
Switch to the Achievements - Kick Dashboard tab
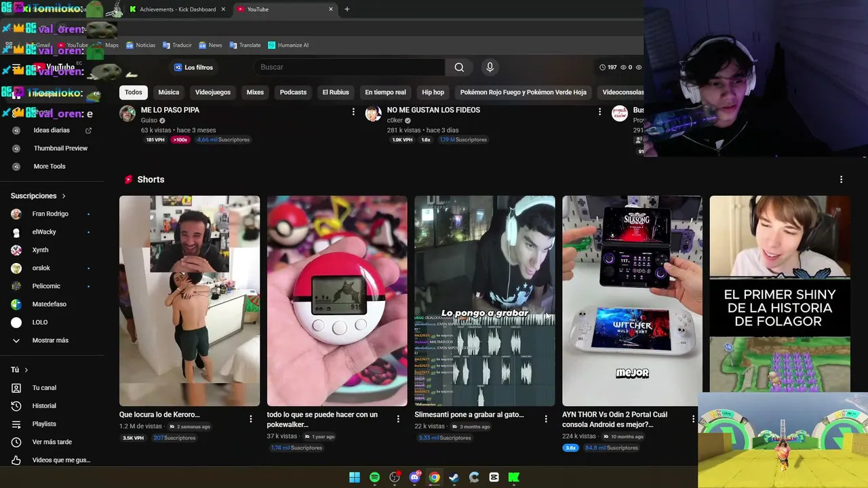point(177,9)
